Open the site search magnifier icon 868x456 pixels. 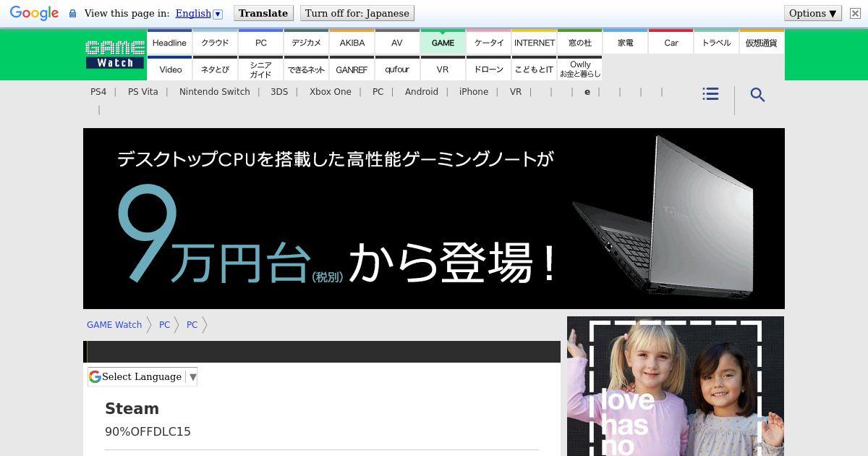pyautogui.click(x=757, y=95)
